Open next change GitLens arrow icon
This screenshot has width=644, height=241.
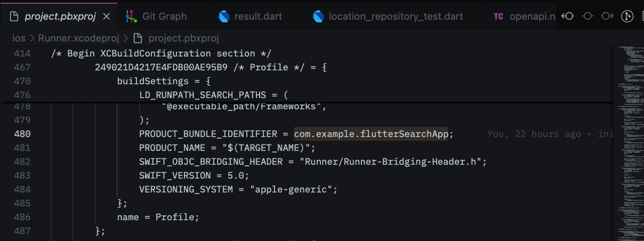pos(607,16)
